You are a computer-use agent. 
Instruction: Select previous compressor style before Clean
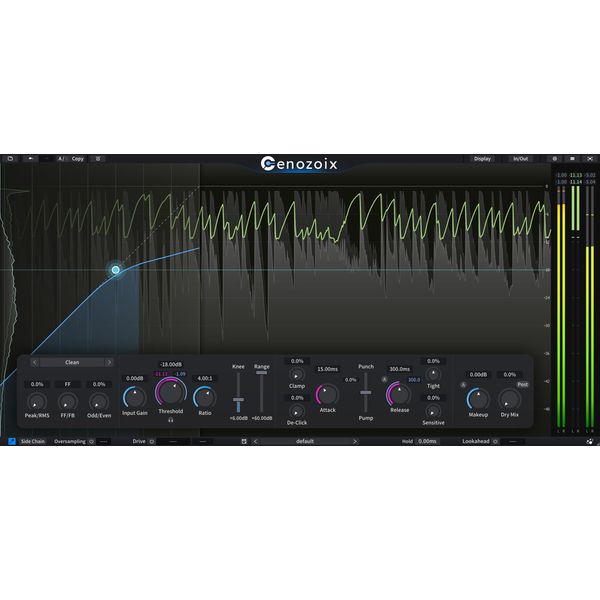(x=35, y=362)
